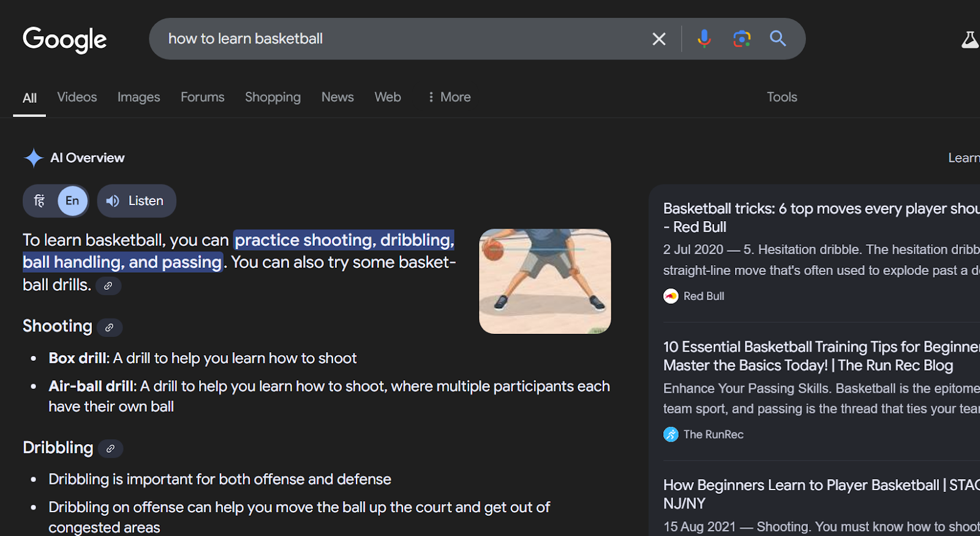Switch to the Images tab
This screenshot has height=536, width=980.
(x=138, y=97)
